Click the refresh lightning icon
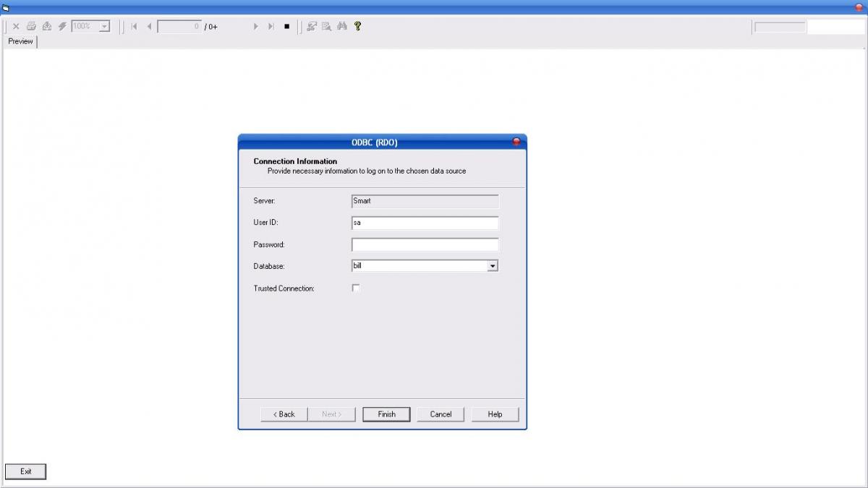 pos(62,26)
